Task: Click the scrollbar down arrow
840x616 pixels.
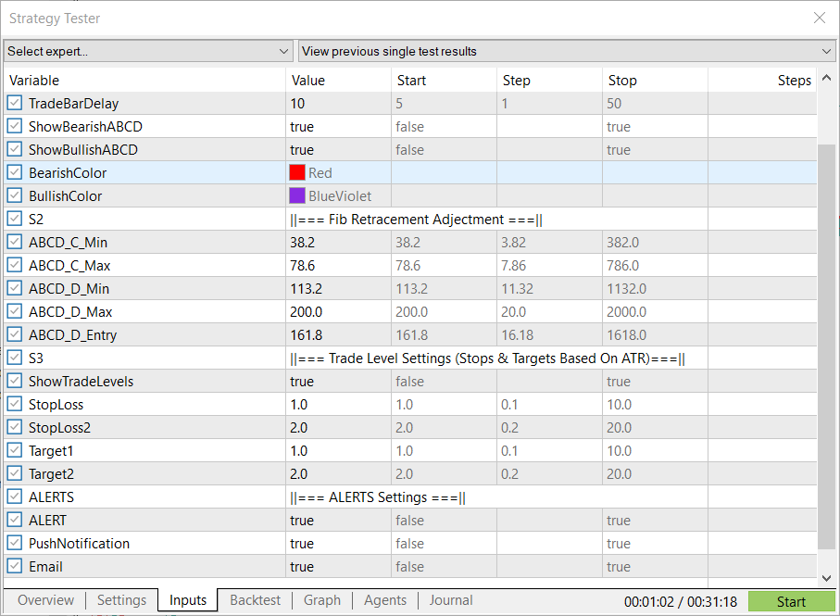Action: 827,579
